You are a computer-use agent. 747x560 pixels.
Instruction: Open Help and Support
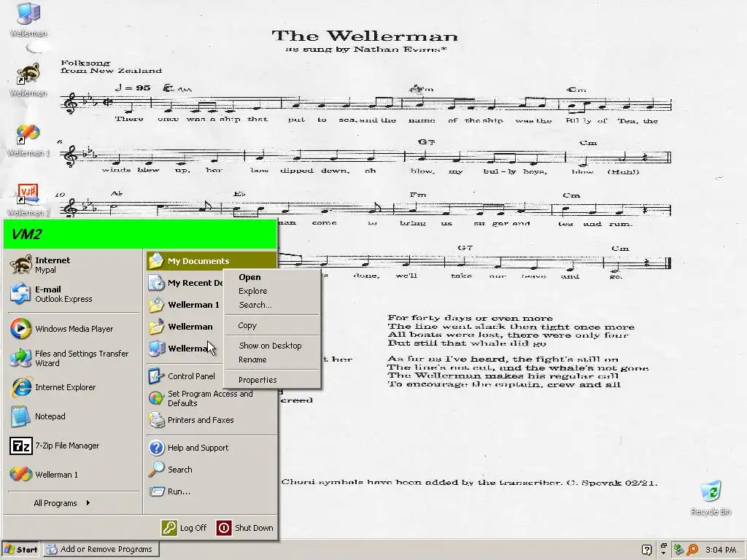coord(211,448)
